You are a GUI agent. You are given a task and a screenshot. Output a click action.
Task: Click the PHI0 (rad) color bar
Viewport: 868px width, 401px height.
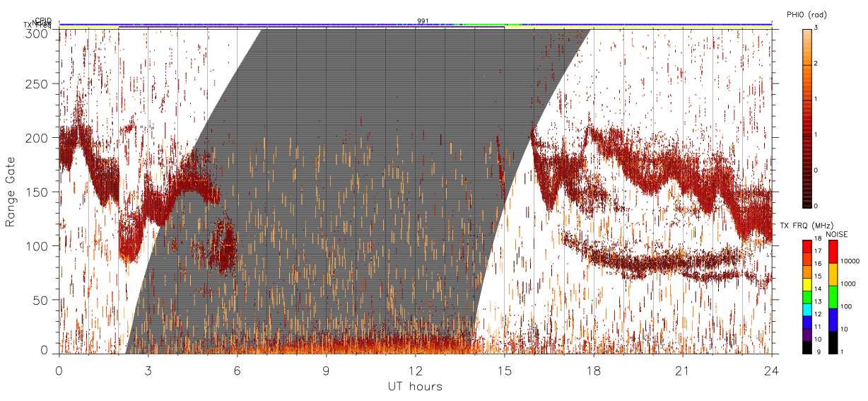click(807, 117)
